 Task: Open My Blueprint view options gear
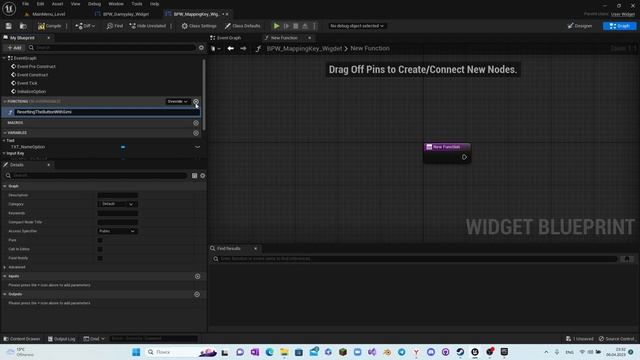pos(201,48)
